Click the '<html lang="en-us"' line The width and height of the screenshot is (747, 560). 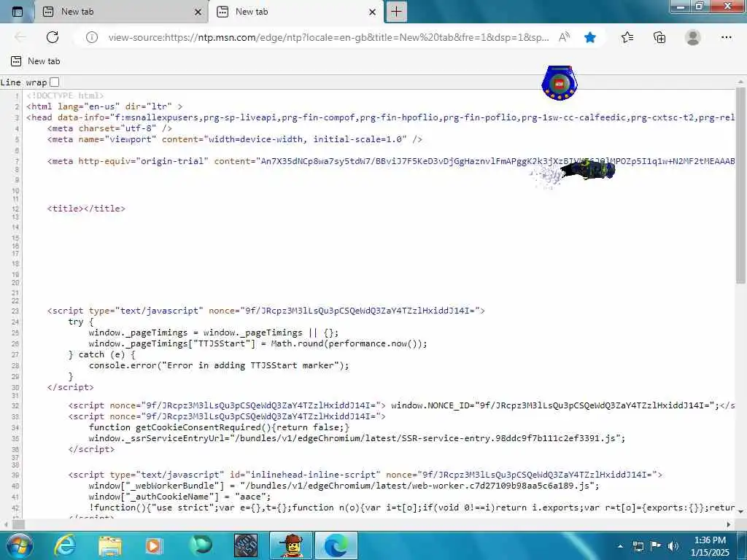[104, 106]
